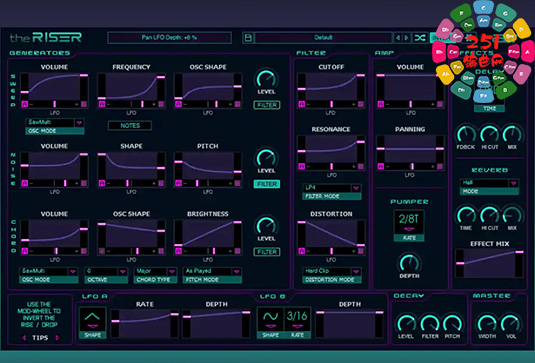Click the Reverb MIX knob
The image size is (535, 363).
(512, 215)
